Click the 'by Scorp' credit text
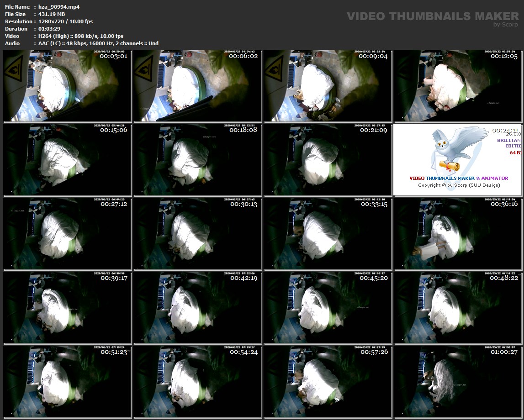 506,25
